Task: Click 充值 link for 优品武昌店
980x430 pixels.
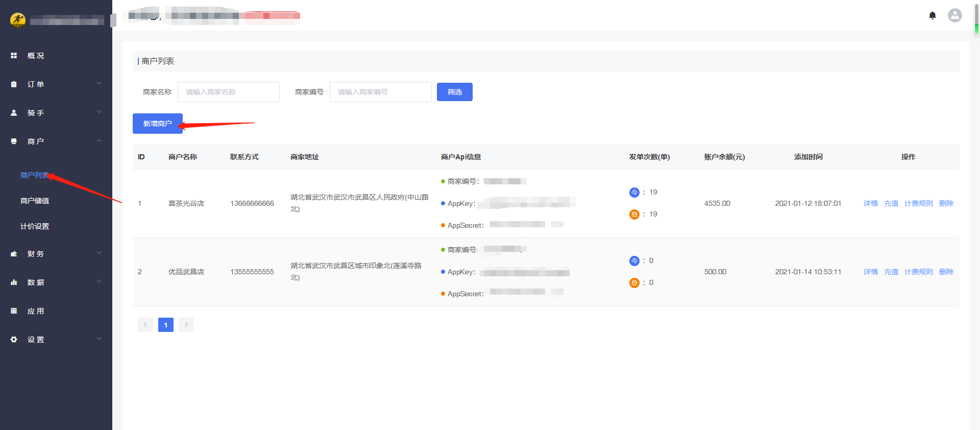Action: (x=891, y=272)
